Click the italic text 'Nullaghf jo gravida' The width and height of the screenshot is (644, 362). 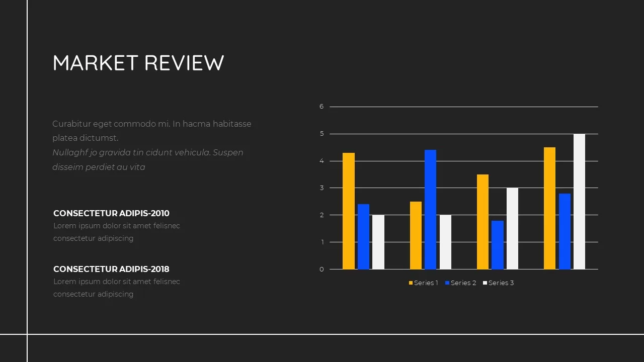[x=148, y=159]
